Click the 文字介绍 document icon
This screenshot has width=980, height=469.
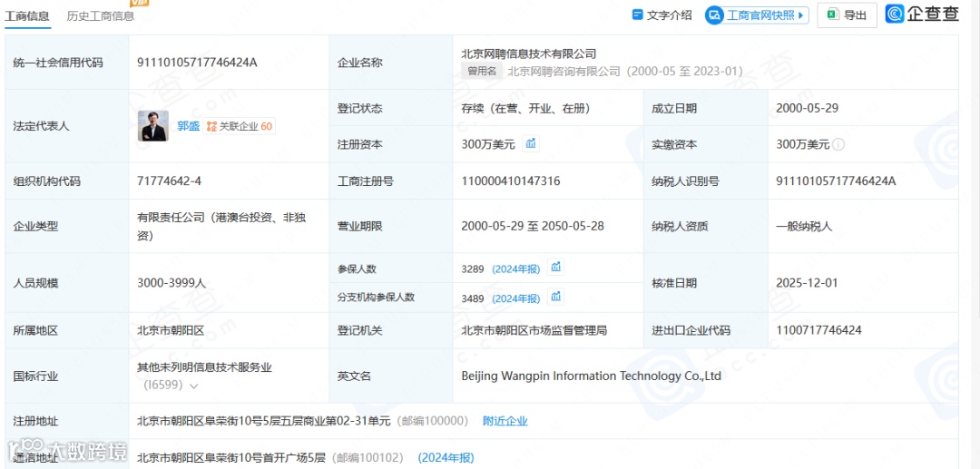coord(638,15)
